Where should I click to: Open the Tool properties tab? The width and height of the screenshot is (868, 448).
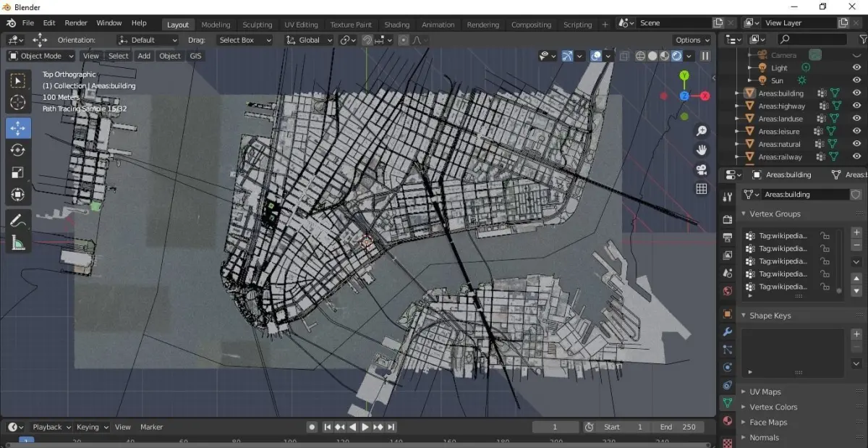728,197
